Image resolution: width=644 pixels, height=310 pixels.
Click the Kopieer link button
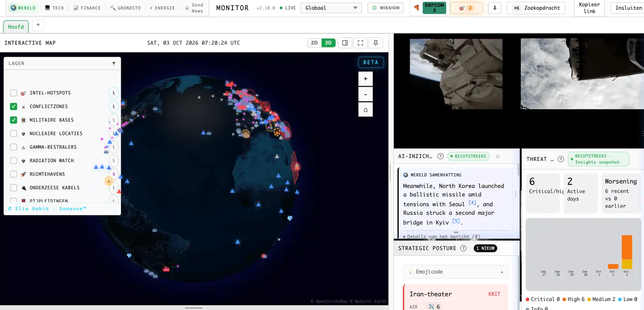(x=589, y=8)
